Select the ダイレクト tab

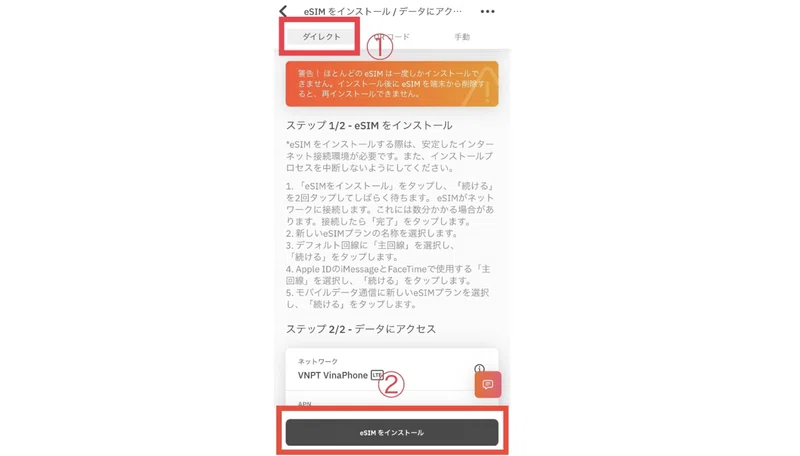pos(321,37)
